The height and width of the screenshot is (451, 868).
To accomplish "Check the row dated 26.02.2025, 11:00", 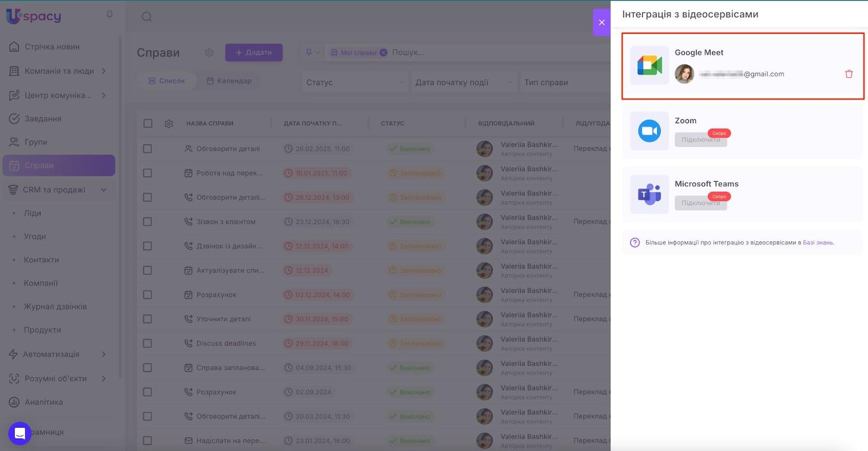I will point(148,149).
